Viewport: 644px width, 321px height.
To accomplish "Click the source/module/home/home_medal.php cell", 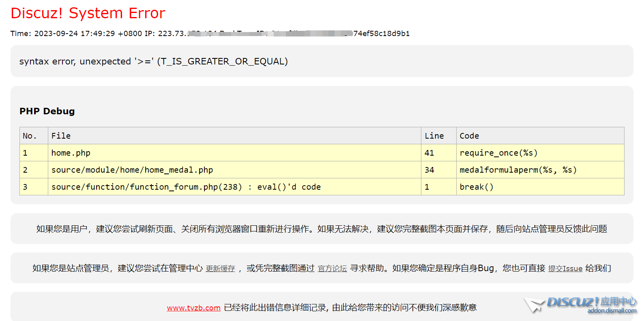I will (x=234, y=170).
